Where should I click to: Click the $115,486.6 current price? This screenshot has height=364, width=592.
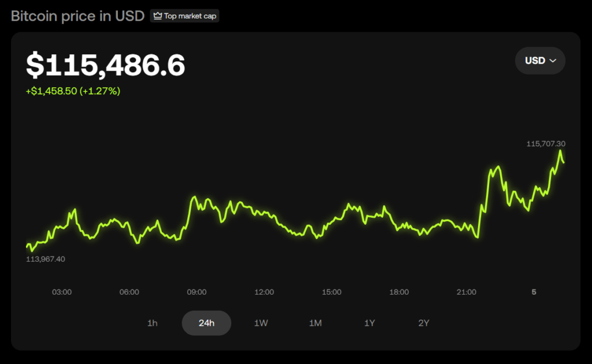105,65
